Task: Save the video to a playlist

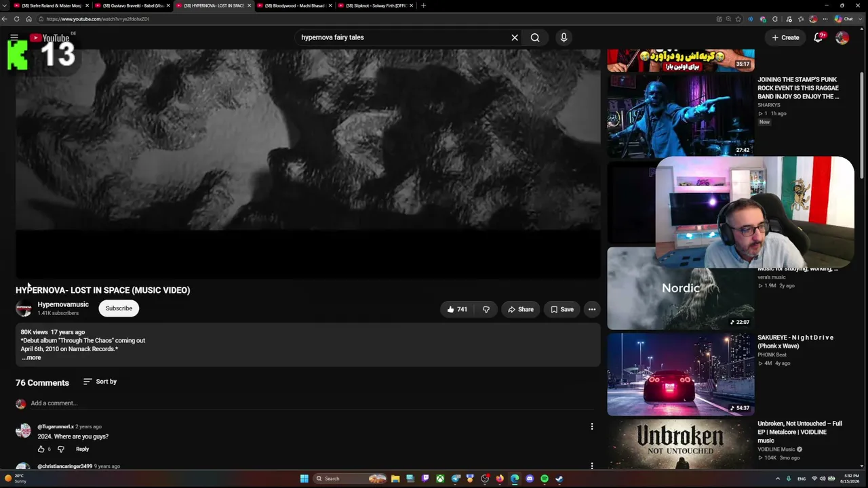Action: 562,309
